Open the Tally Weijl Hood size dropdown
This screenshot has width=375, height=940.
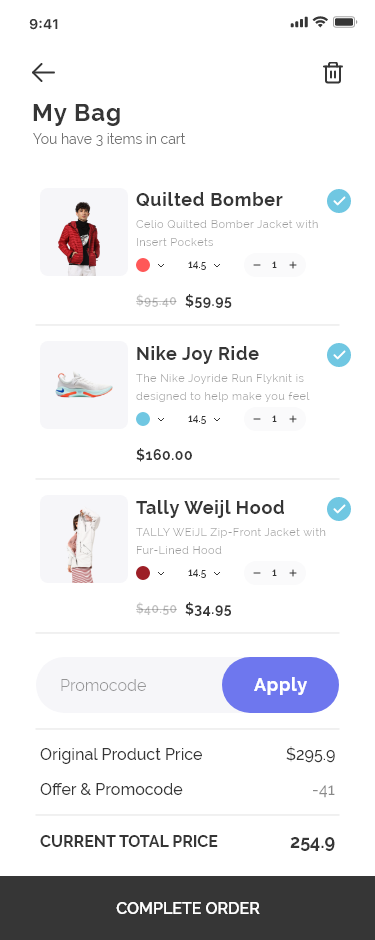204,573
